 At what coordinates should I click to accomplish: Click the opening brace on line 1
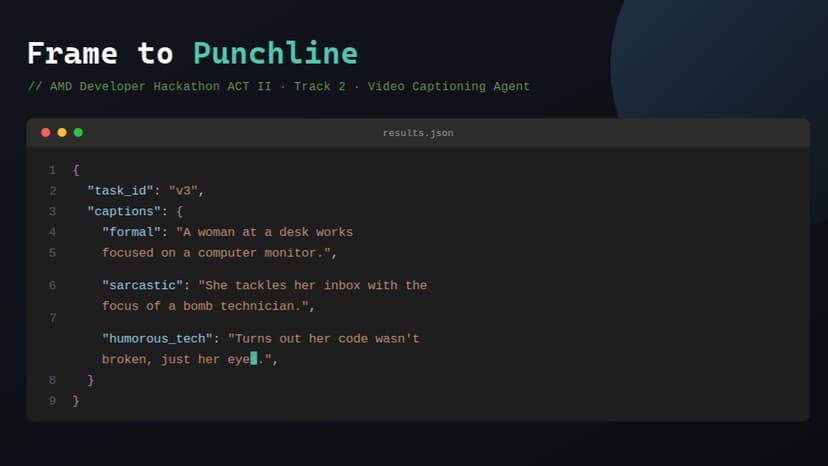(x=76, y=170)
